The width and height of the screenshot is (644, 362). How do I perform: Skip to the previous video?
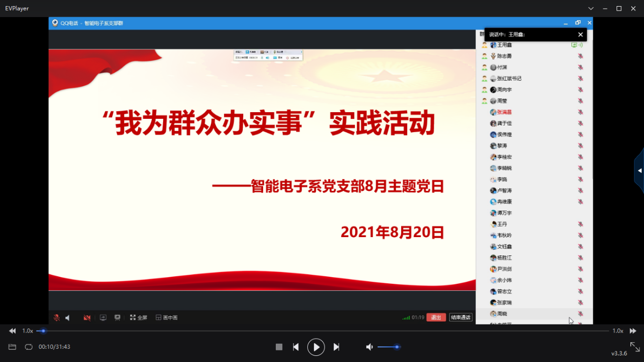point(296,347)
